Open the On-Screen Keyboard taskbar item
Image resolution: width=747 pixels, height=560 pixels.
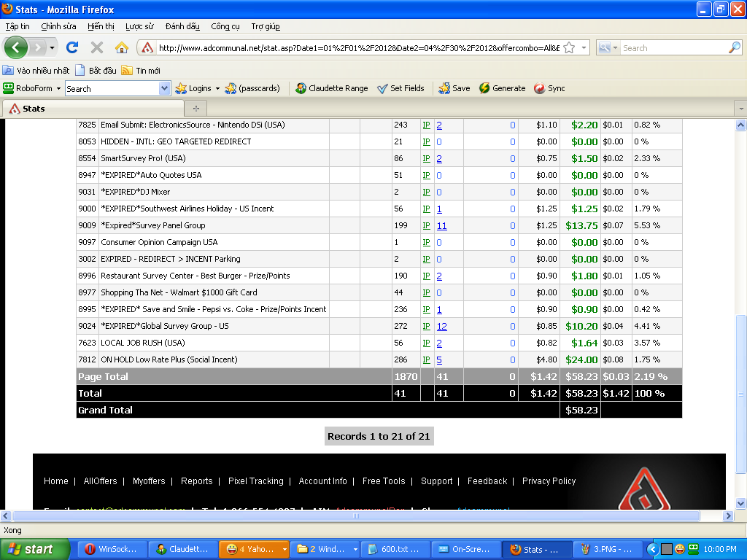click(466, 549)
